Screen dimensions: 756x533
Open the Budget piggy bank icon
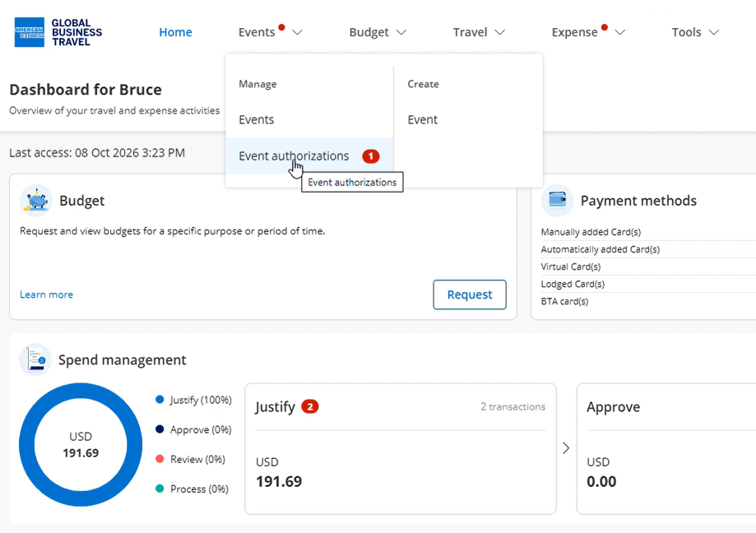pyautogui.click(x=36, y=201)
